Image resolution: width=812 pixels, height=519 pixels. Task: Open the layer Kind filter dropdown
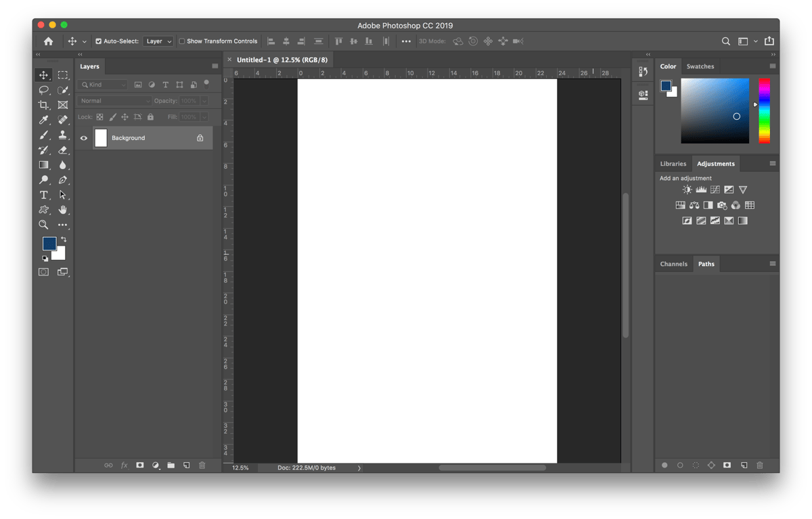(103, 84)
